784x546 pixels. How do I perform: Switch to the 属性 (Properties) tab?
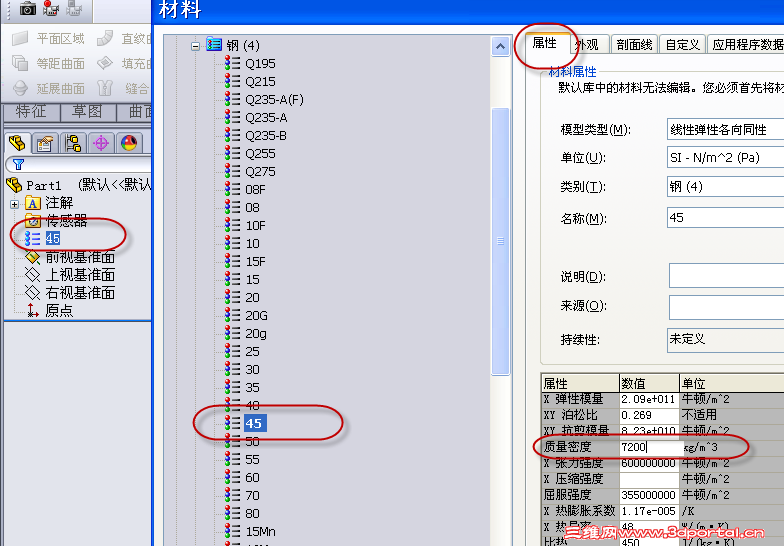(x=545, y=44)
